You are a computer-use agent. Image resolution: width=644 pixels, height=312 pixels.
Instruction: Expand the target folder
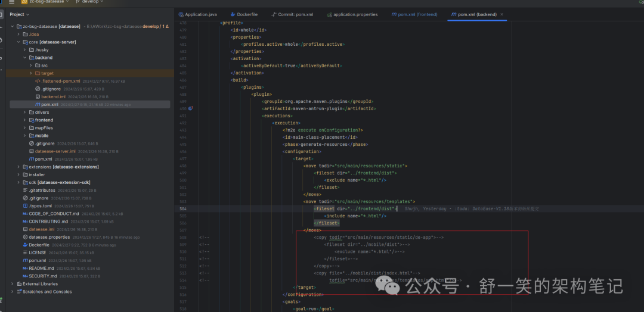tap(30, 73)
